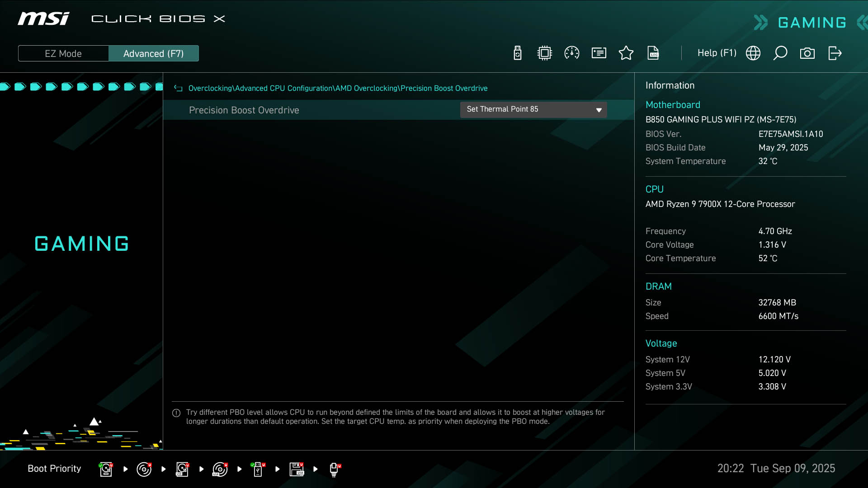Click the exit door icon
The width and height of the screenshot is (868, 488).
point(835,53)
